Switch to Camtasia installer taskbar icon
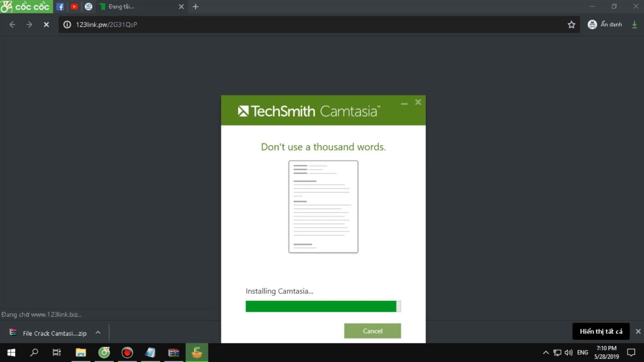 pos(197,352)
